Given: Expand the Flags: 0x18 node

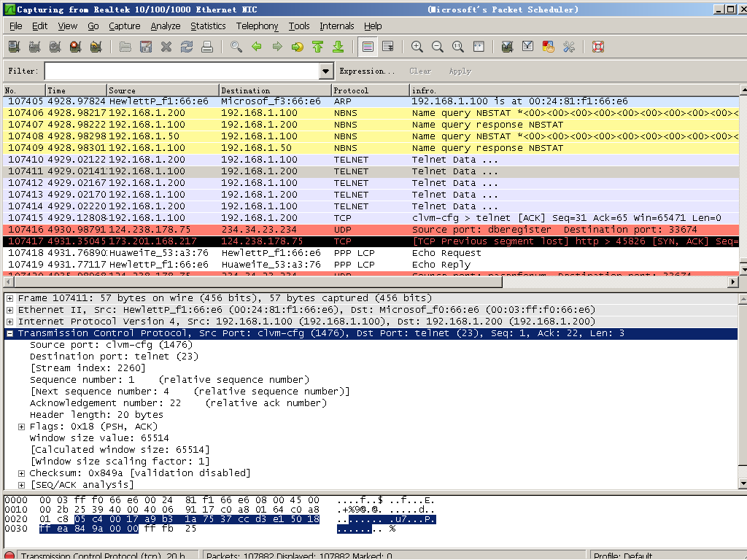Looking at the screenshot, I should [21, 427].
